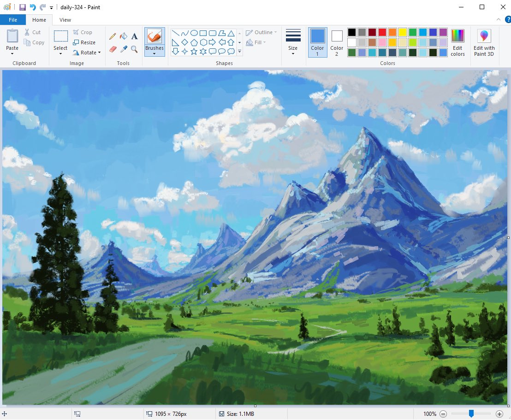This screenshot has height=420, width=511.
Task: Toggle Color 1 as active color
Action: pos(317,42)
